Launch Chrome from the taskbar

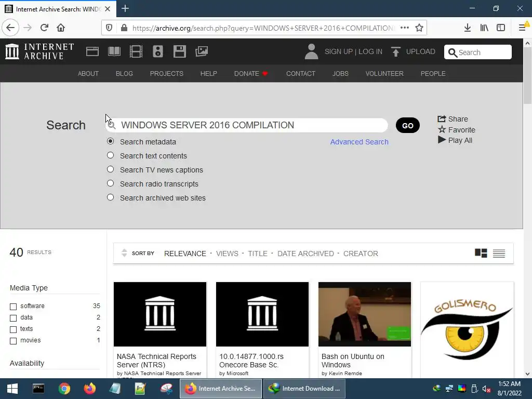click(x=64, y=389)
